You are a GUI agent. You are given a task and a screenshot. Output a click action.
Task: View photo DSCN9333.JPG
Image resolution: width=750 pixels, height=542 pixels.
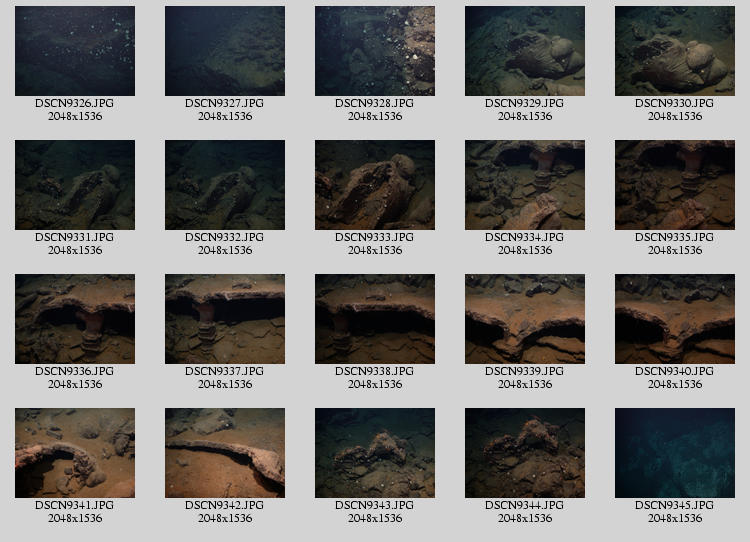point(375,185)
